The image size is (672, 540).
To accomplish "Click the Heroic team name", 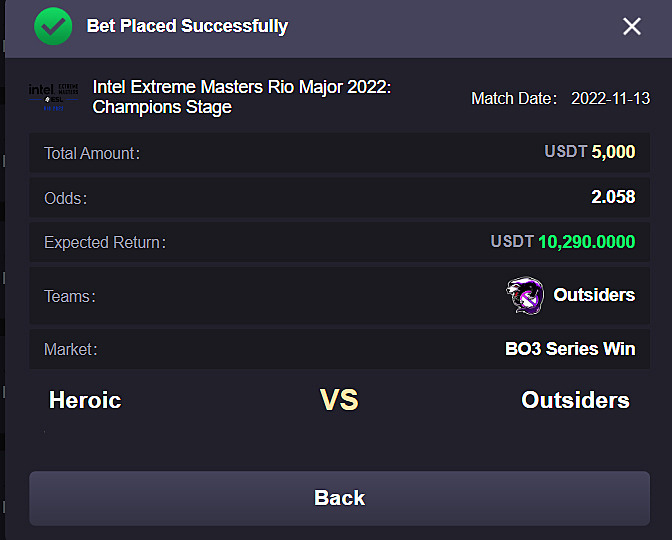I will click(x=85, y=400).
